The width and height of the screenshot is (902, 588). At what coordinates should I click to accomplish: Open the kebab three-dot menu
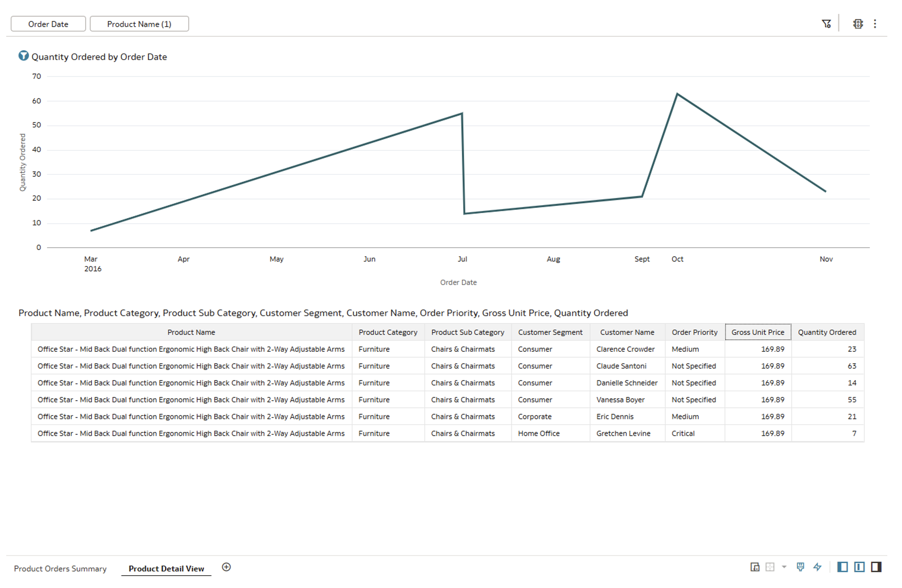[875, 24]
